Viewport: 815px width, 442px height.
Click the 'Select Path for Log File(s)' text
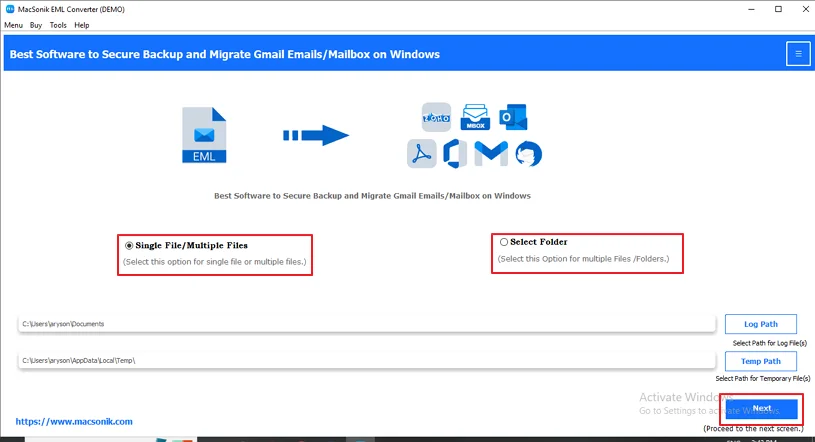click(770, 343)
